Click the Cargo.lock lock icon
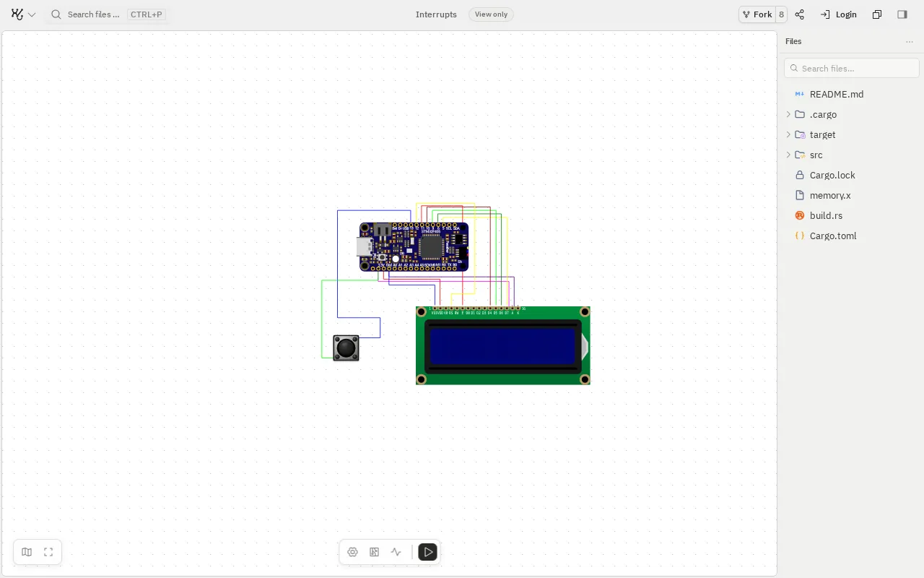Image resolution: width=924 pixels, height=578 pixels. click(x=800, y=175)
